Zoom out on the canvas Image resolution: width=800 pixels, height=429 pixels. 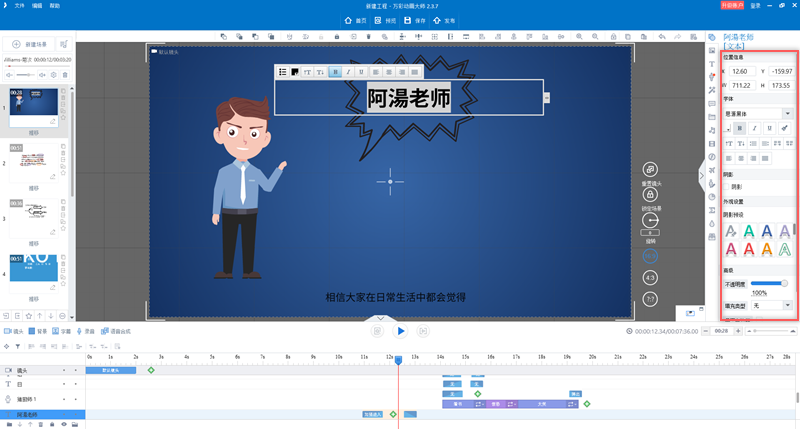click(x=595, y=37)
